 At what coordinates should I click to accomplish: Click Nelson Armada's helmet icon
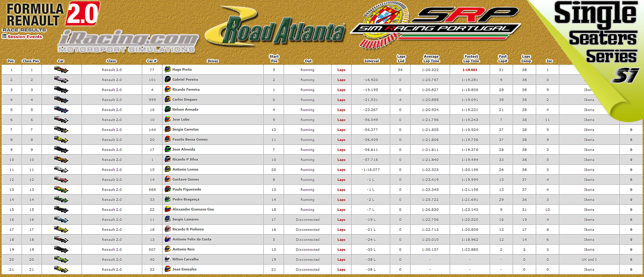click(x=168, y=109)
